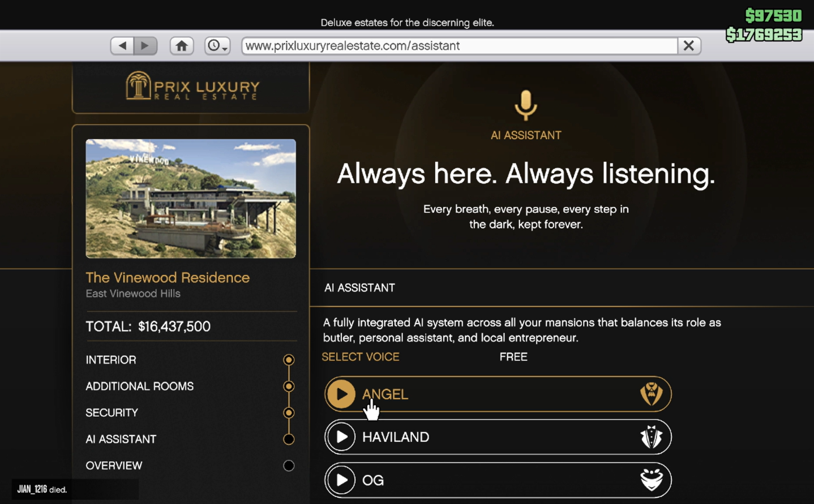Play the Angel voice preview
Viewport: 814px width, 504px height.
click(341, 394)
